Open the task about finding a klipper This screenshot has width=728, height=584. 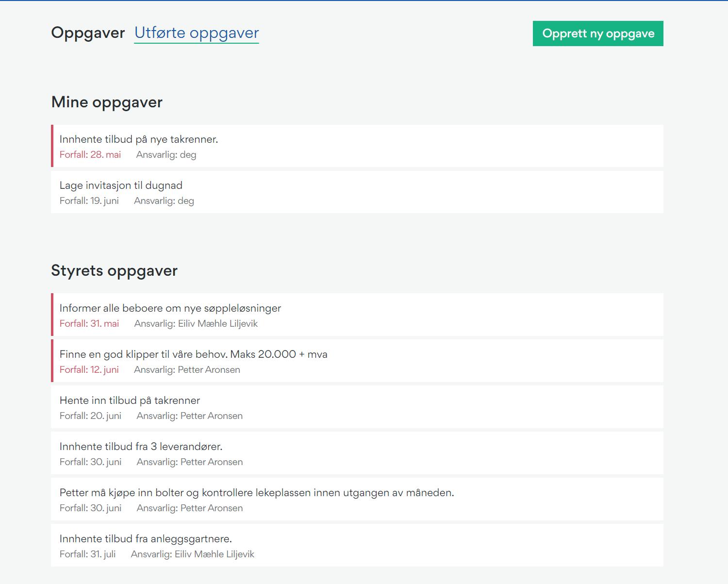click(357, 361)
